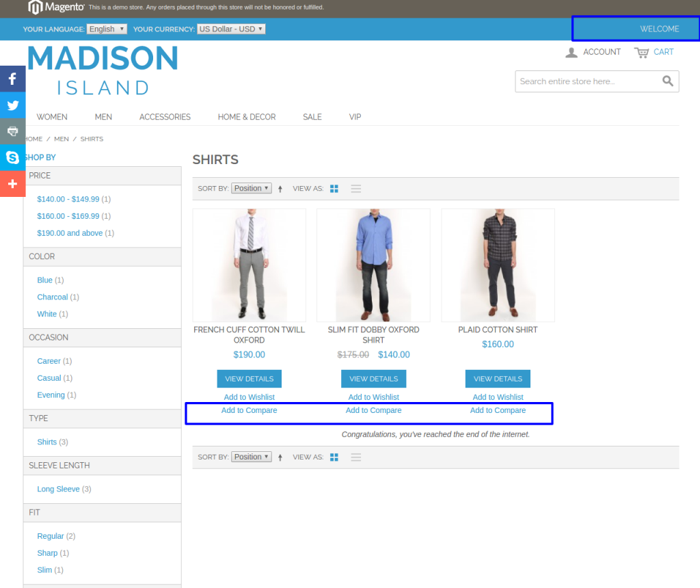
Task: Open the Account user icon
Action: pyautogui.click(x=571, y=52)
